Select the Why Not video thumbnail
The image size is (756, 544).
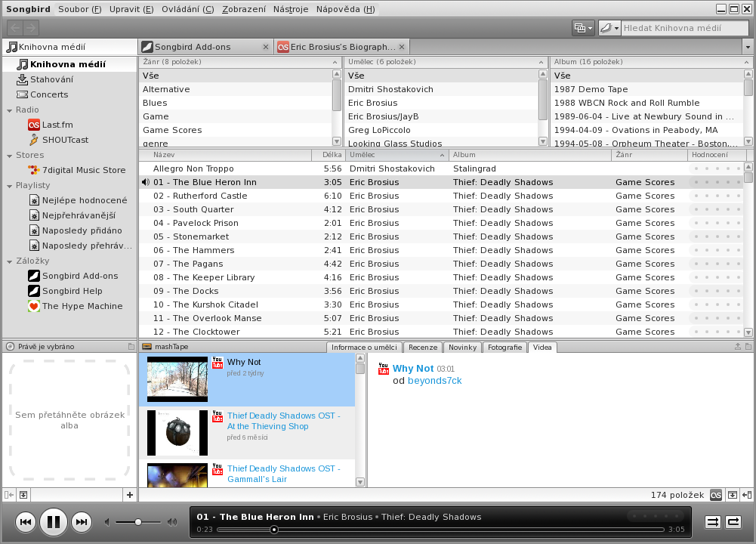pyautogui.click(x=177, y=379)
